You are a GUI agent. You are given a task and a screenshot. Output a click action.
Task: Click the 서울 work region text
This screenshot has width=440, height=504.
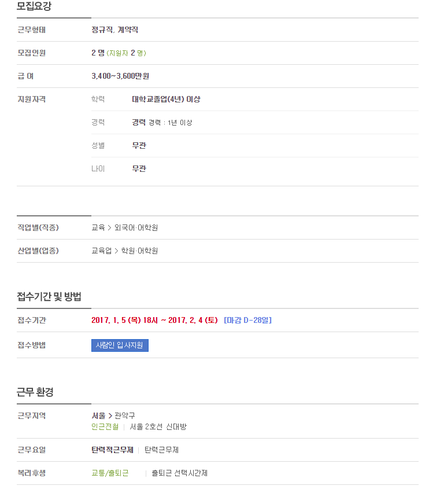pos(98,415)
